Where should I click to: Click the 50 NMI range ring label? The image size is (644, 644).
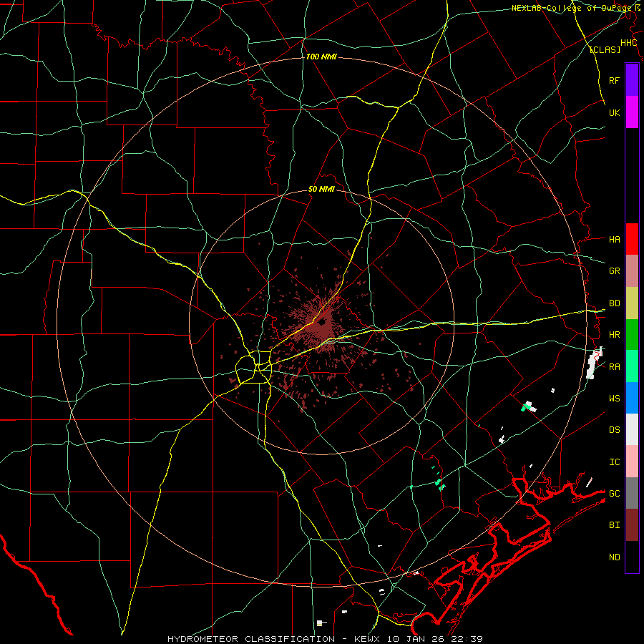coord(321,189)
